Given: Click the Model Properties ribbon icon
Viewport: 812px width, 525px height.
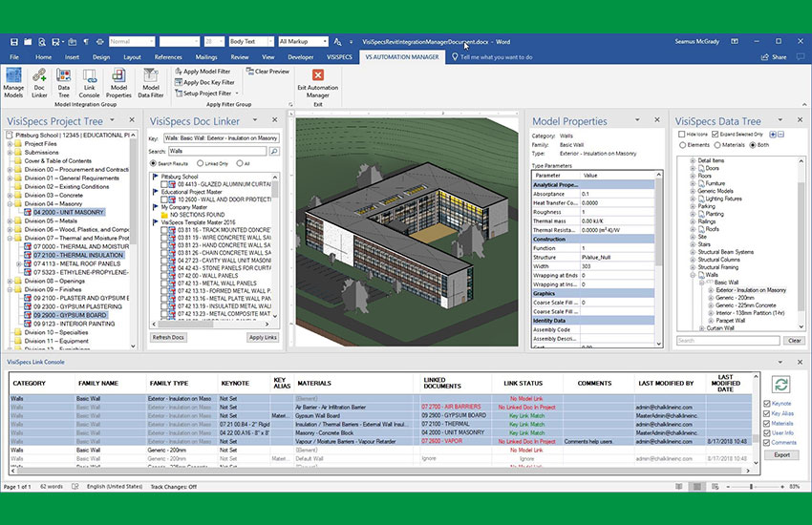Looking at the screenshot, I should pos(118,83).
